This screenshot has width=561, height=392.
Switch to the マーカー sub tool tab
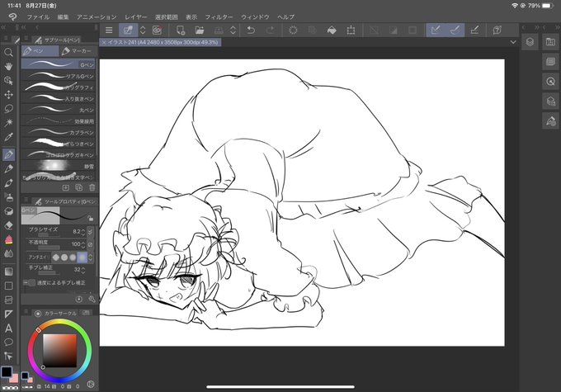(x=78, y=51)
